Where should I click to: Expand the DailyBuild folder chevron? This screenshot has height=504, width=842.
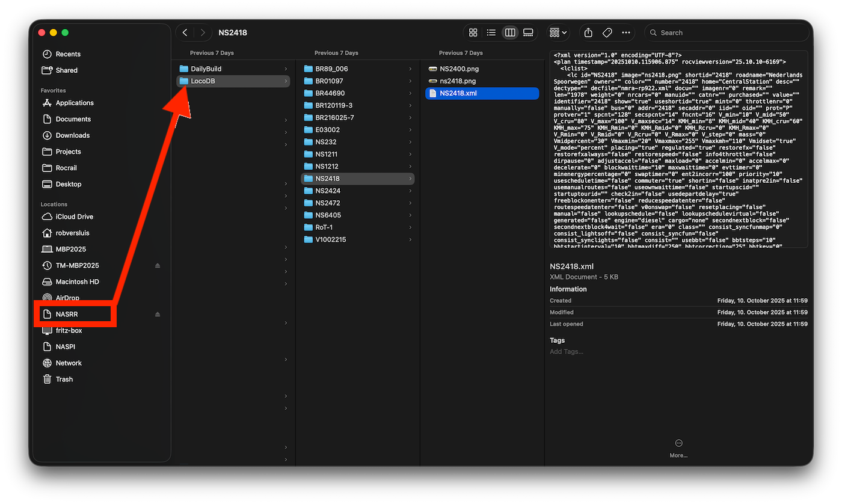(x=286, y=69)
